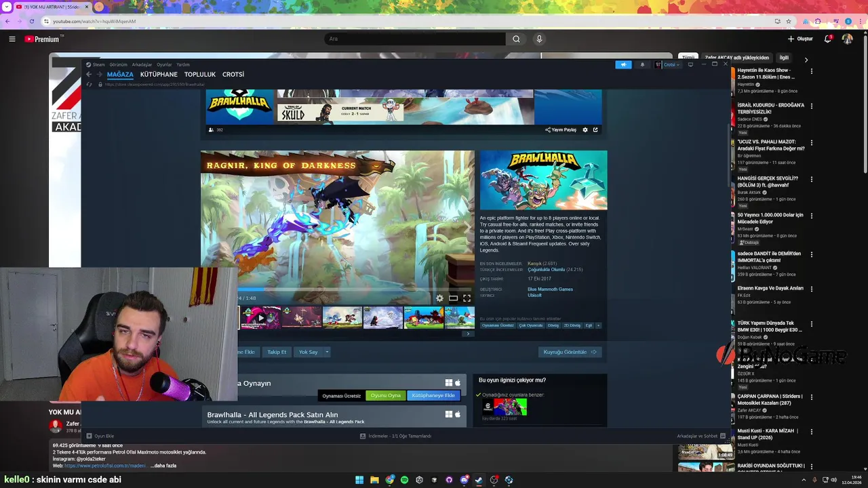Click Kuyruğu Görüntüle button

pyautogui.click(x=570, y=352)
